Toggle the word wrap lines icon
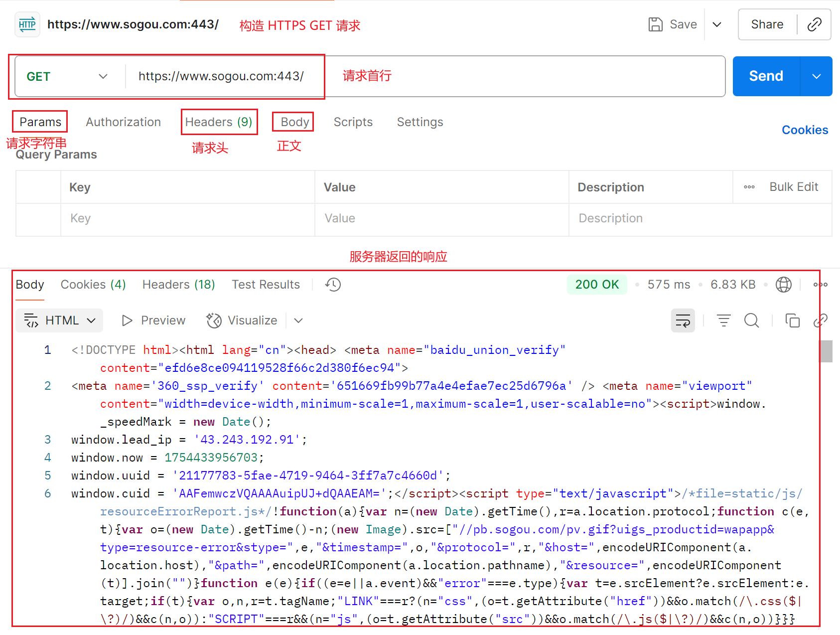 [683, 320]
